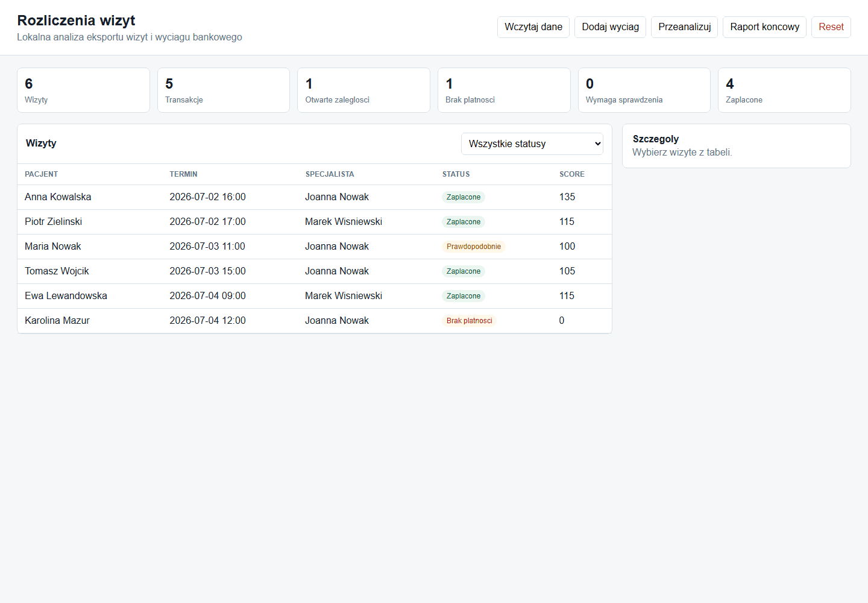
Task: Click the SCORE column header
Action: click(x=571, y=174)
